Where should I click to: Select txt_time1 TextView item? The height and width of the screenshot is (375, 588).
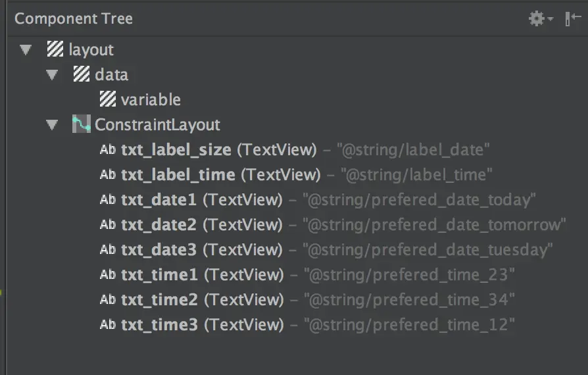160,274
